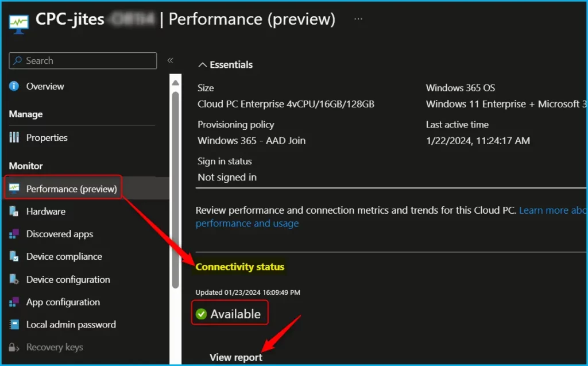Click the View report link
Viewport: 588px width, 366px height.
(x=236, y=357)
